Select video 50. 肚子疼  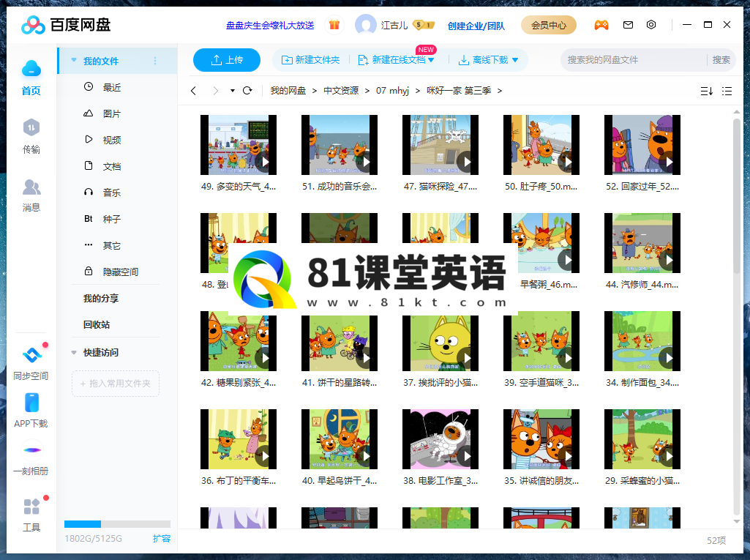coord(541,153)
